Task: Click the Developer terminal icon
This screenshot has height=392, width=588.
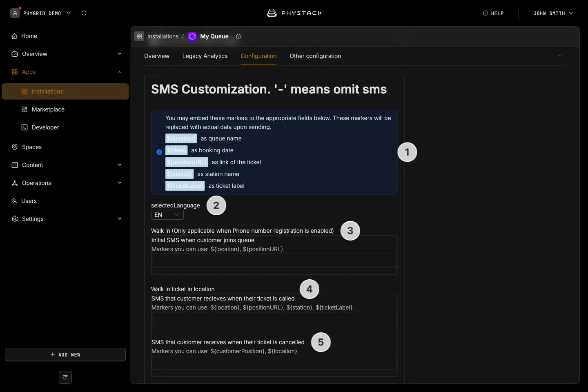Action: pos(24,127)
